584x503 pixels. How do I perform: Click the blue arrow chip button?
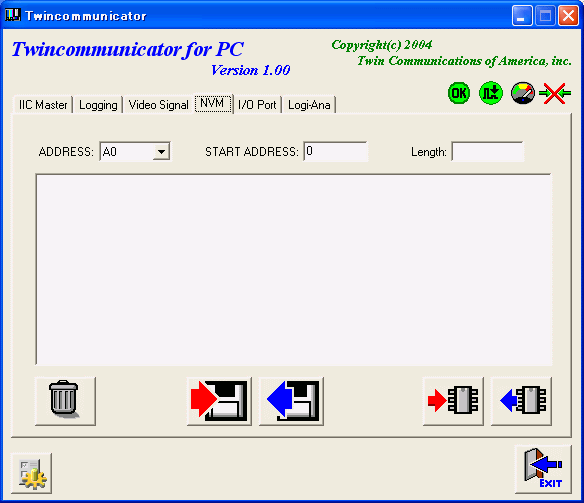point(521,401)
